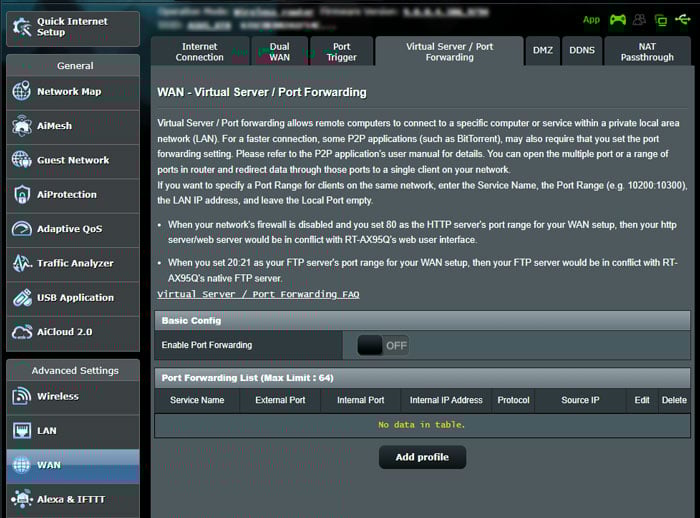Click the Adaptive QoS gauge icon
The image size is (700, 518).
pyautogui.click(x=21, y=229)
